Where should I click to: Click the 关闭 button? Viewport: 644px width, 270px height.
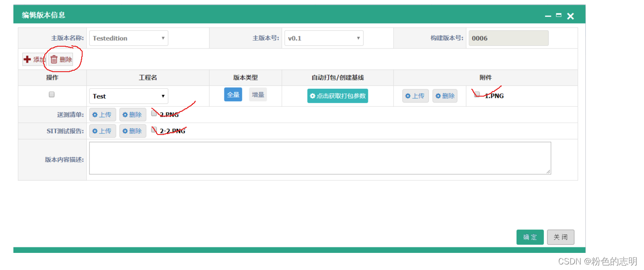point(560,237)
